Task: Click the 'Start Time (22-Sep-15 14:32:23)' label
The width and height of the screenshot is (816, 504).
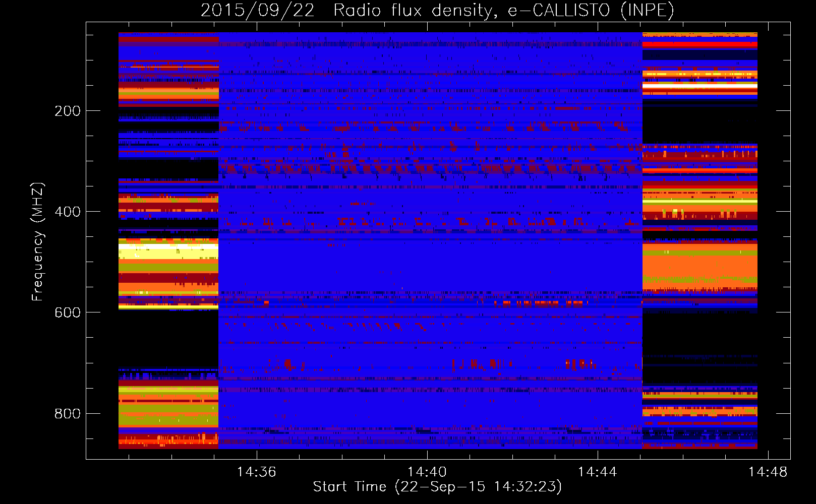Action: click(437, 487)
